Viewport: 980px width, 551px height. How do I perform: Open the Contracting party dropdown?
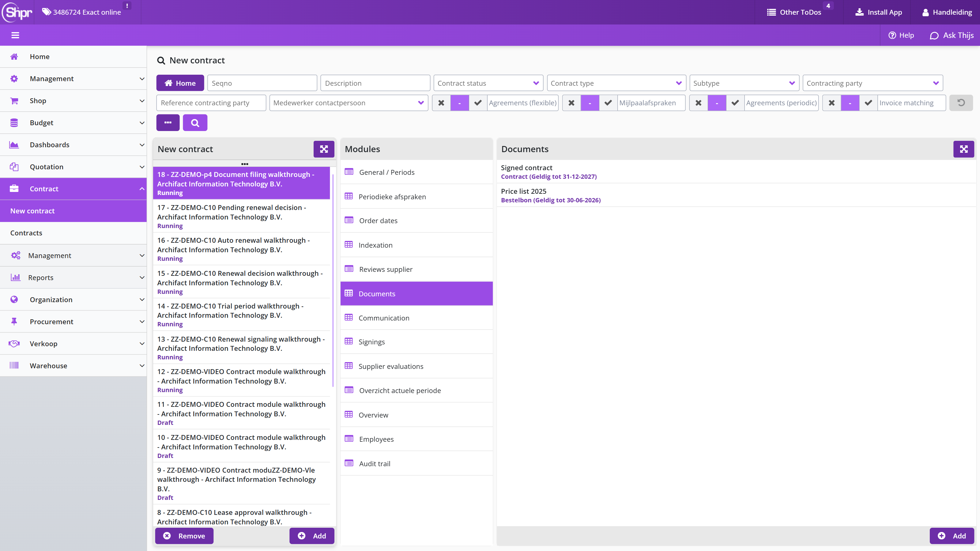coord(873,83)
